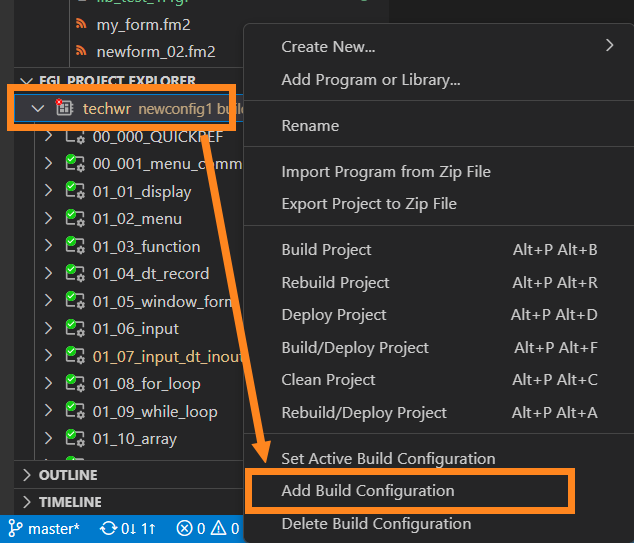Choose Export Project to Zip File
The width and height of the screenshot is (634, 543).
click(x=369, y=203)
